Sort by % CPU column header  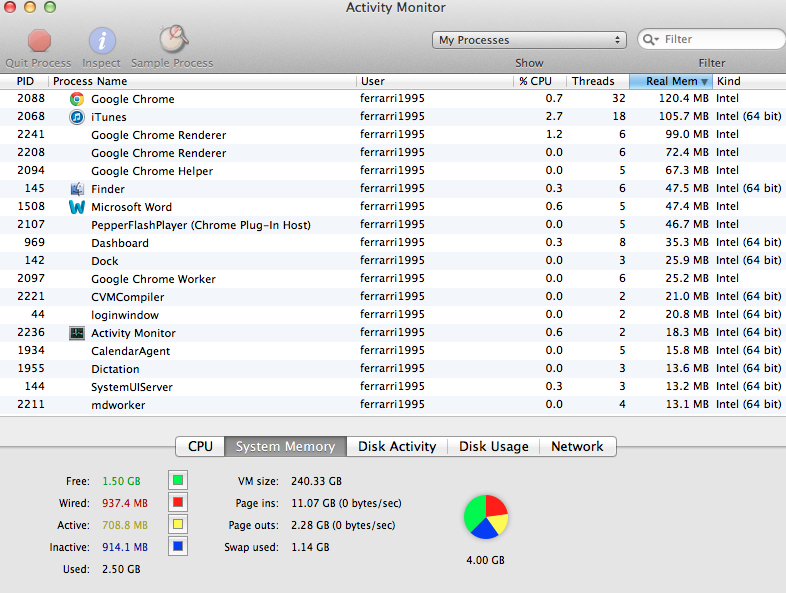(540, 81)
